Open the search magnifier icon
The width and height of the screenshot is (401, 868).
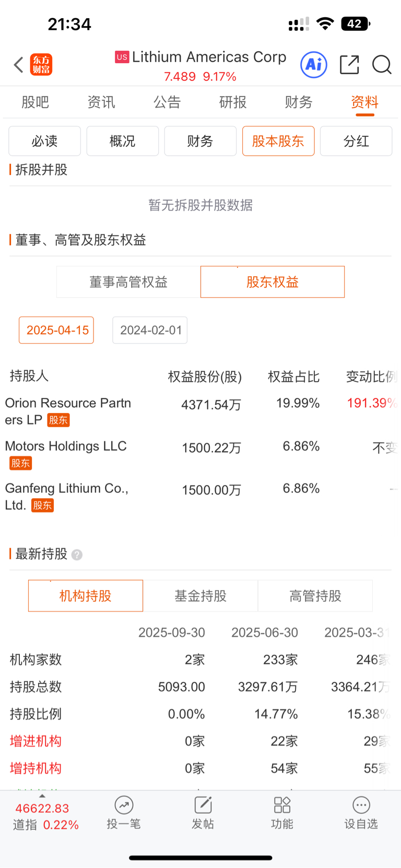tap(382, 65)
